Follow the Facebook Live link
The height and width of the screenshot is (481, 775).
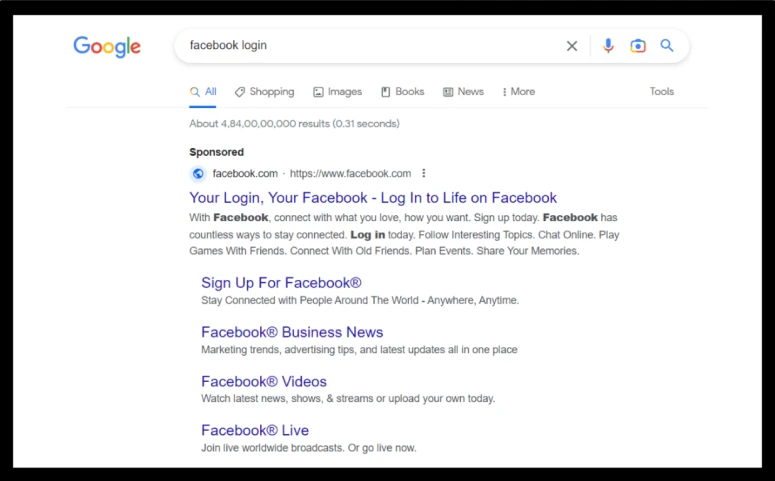(x=255, y=431)
